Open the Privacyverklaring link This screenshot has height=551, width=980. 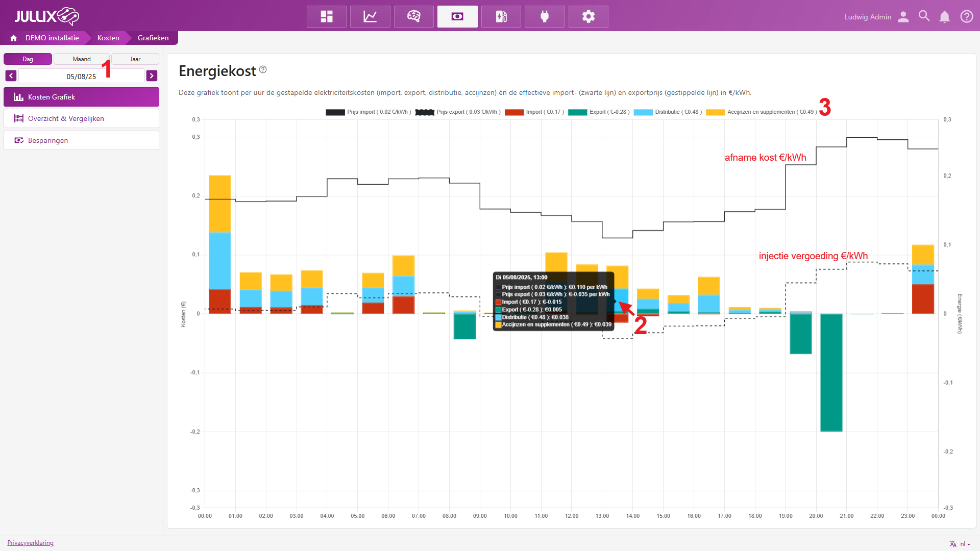30,543
